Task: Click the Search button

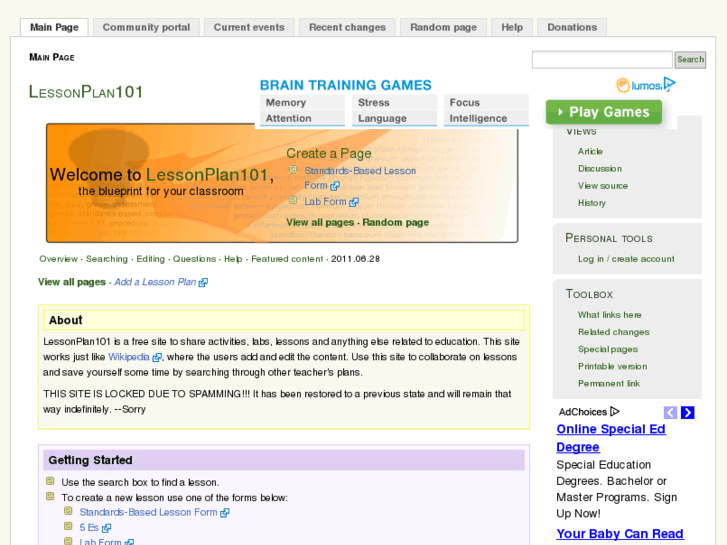Action: (x=690, y=59)
